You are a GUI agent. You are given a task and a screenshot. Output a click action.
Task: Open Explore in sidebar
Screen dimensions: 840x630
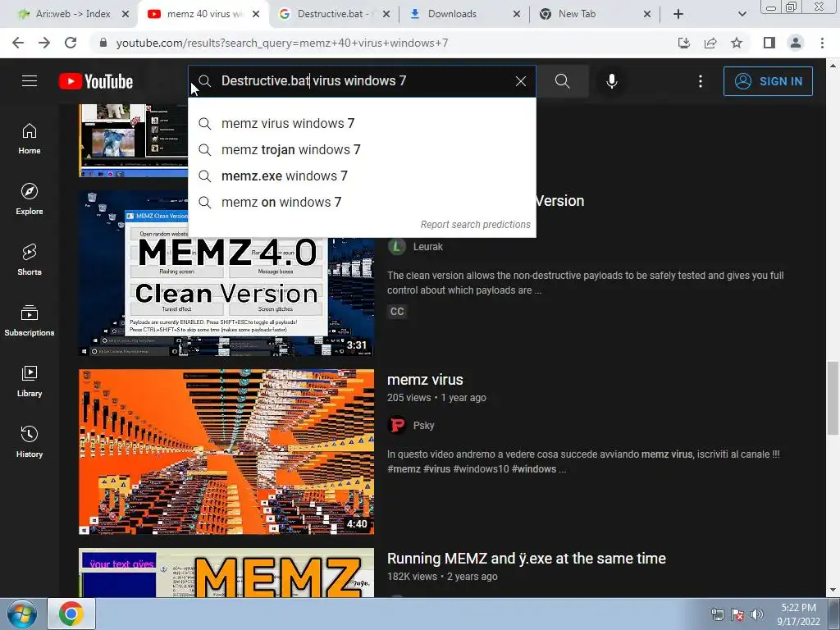pyautogui.click(x=30, y=199)
